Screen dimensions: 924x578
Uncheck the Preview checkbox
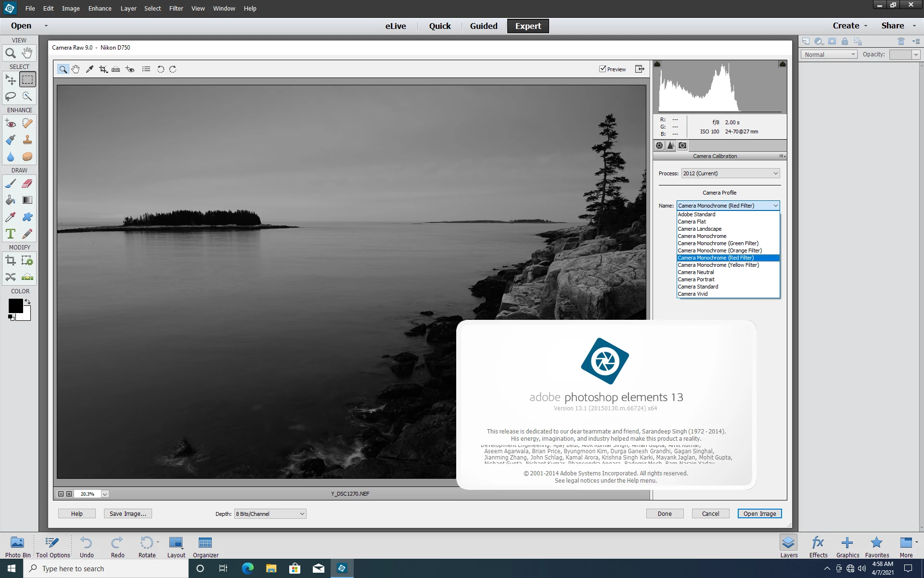point(603,69)
